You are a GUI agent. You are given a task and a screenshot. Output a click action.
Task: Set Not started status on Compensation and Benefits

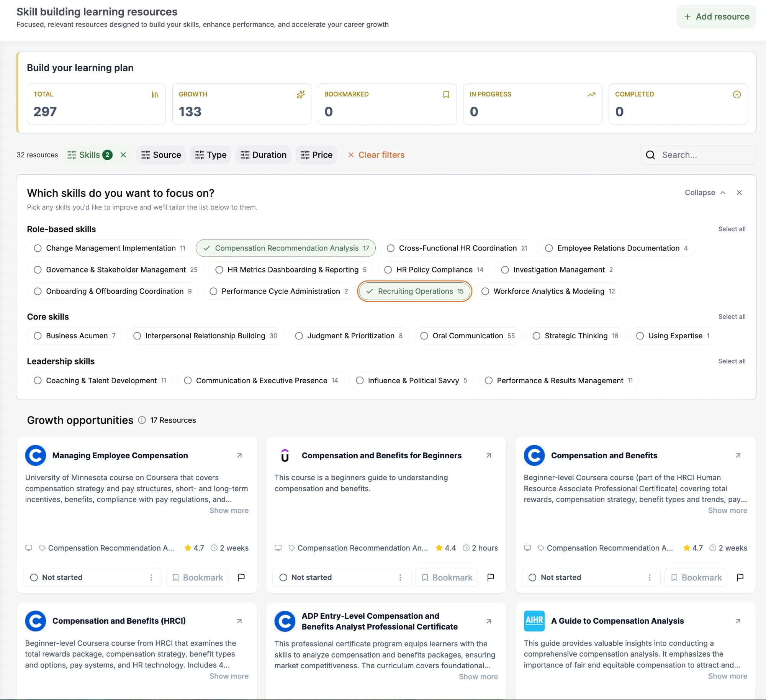[x=591, y=577]
